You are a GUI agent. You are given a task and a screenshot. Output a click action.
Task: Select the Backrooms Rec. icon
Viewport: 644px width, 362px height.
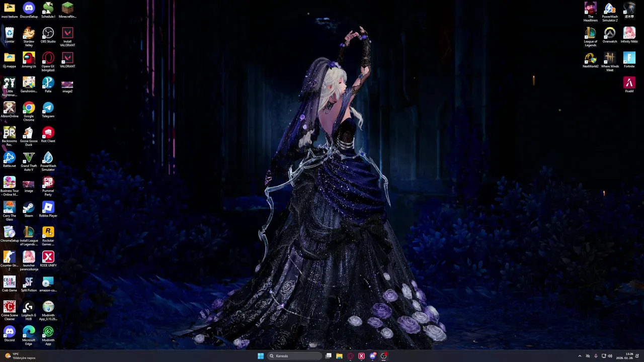[10, 136]
